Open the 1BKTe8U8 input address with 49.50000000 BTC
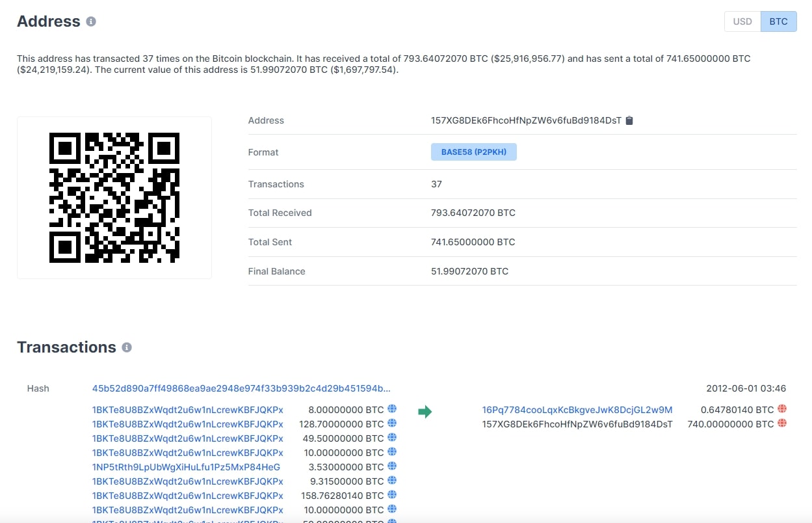812x523 pixels. point(188,438)
